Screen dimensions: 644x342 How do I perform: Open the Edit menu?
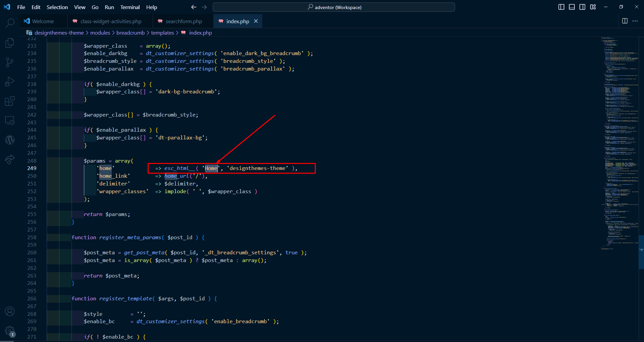pyautogui.click(x=36, y=7)
